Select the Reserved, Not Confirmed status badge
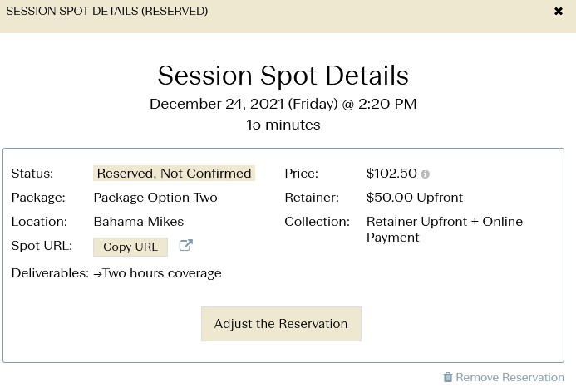576x392 pixels. click(174, 174)
